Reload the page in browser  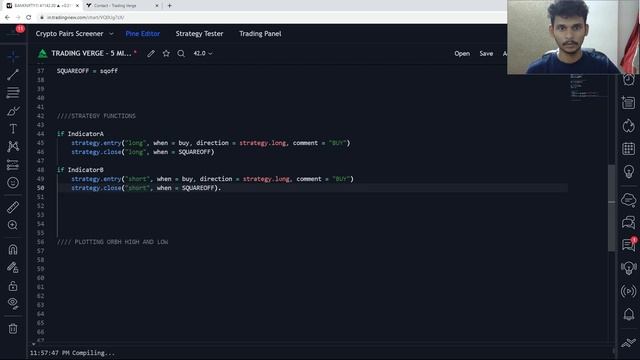29,18
